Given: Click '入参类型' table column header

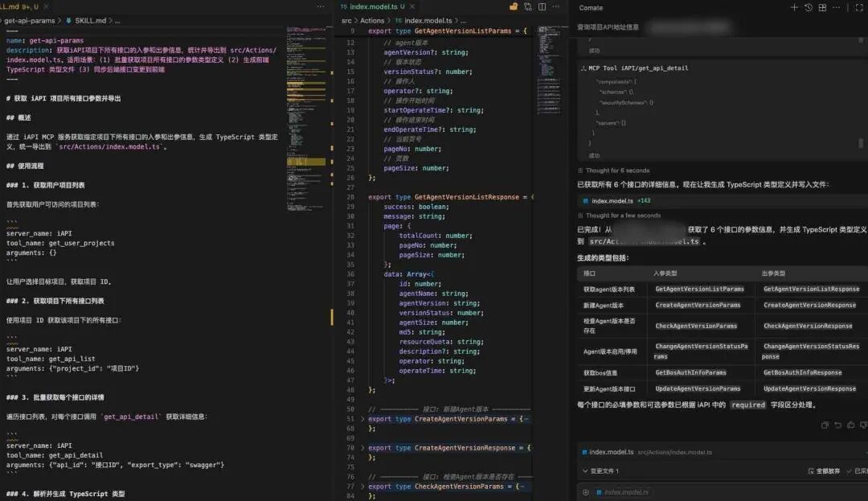Looking at the screenshot, I should click(x=665, y=273).
